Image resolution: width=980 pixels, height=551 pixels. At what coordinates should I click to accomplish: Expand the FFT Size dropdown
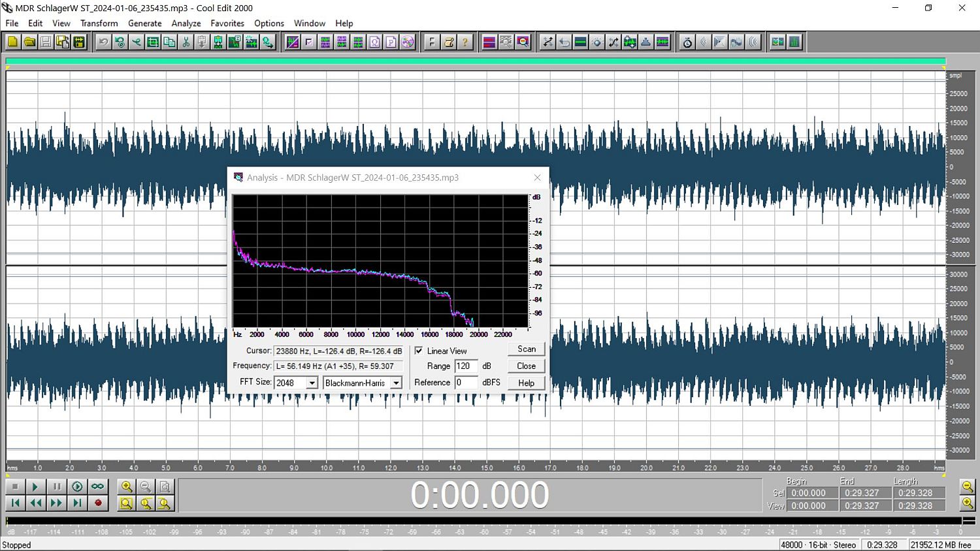point(312,383)
